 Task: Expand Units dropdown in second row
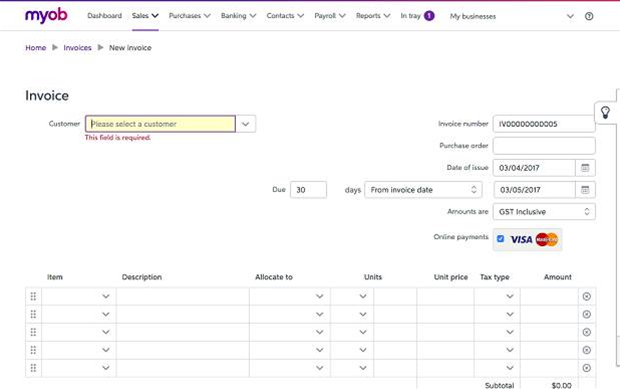(x=363, y=314)
